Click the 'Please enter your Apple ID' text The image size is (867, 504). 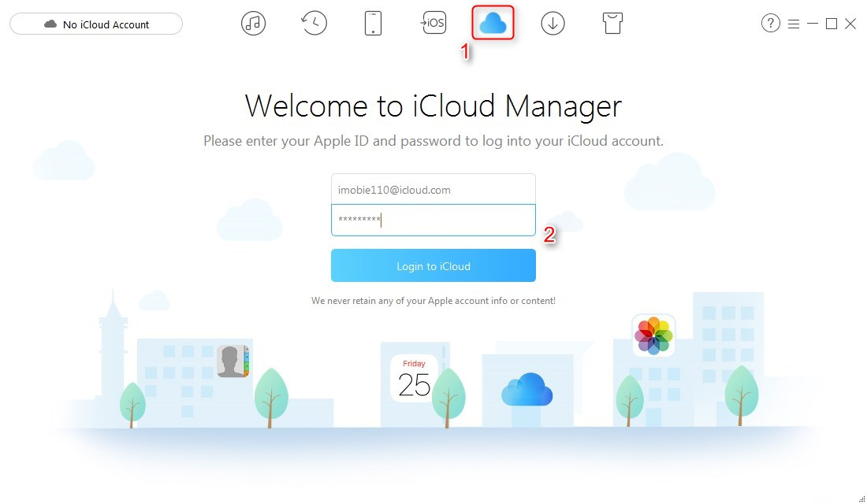pos(433,141)
